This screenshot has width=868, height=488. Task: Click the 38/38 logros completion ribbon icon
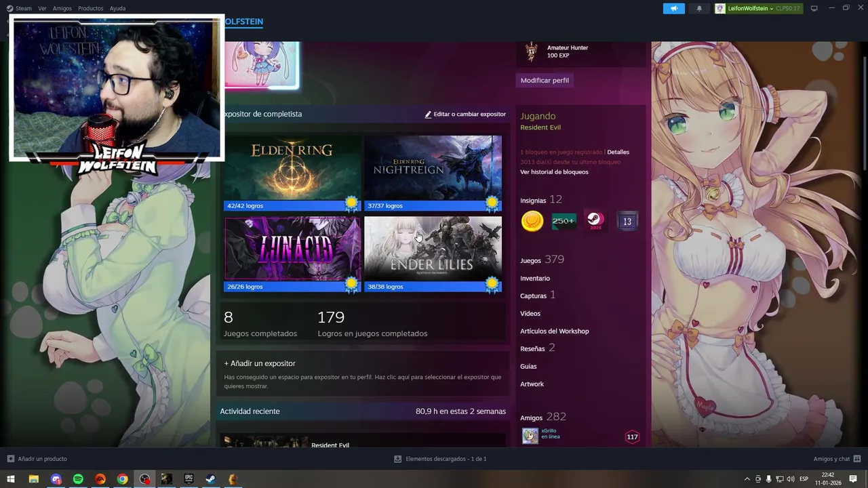point(492,285)
